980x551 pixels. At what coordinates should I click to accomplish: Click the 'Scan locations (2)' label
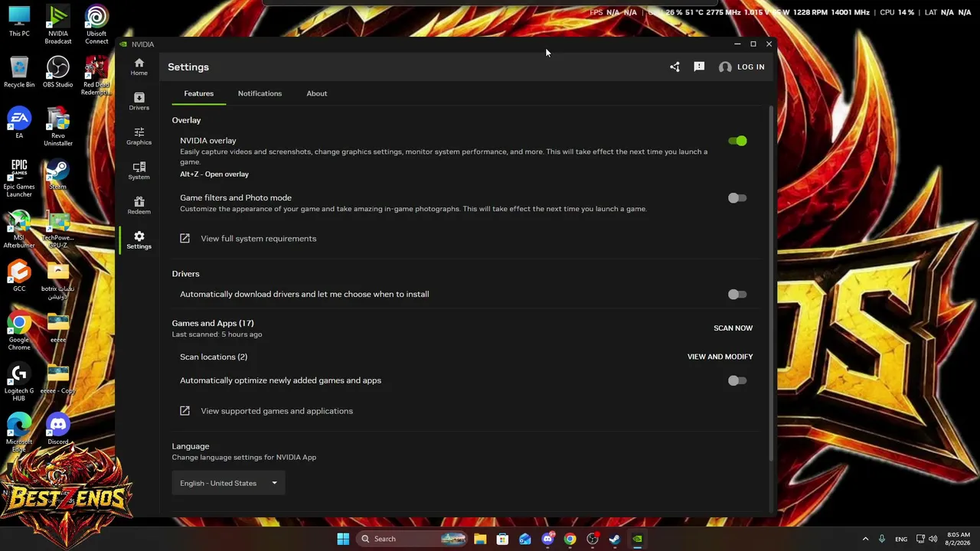(x=214, y=357)
